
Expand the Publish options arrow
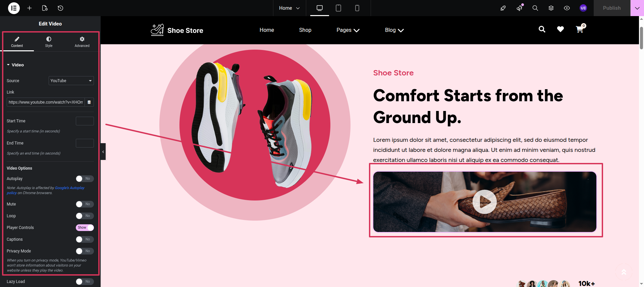pos(637,8)
